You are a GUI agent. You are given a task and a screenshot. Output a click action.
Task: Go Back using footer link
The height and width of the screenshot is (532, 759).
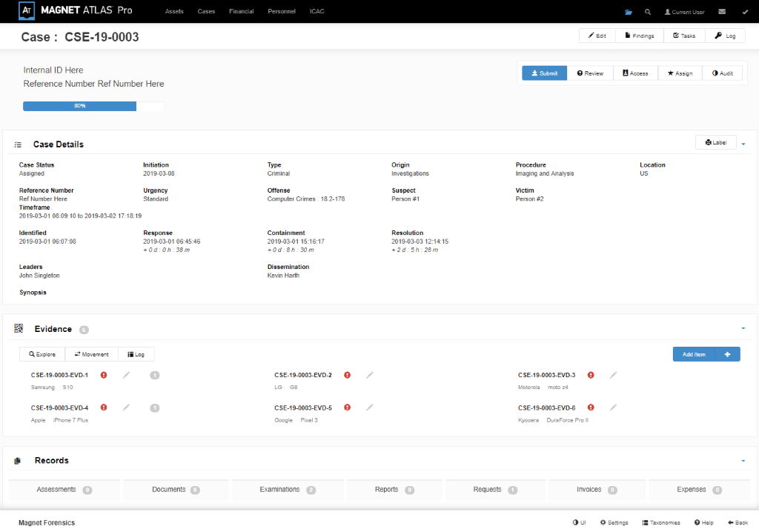point(738,523)
